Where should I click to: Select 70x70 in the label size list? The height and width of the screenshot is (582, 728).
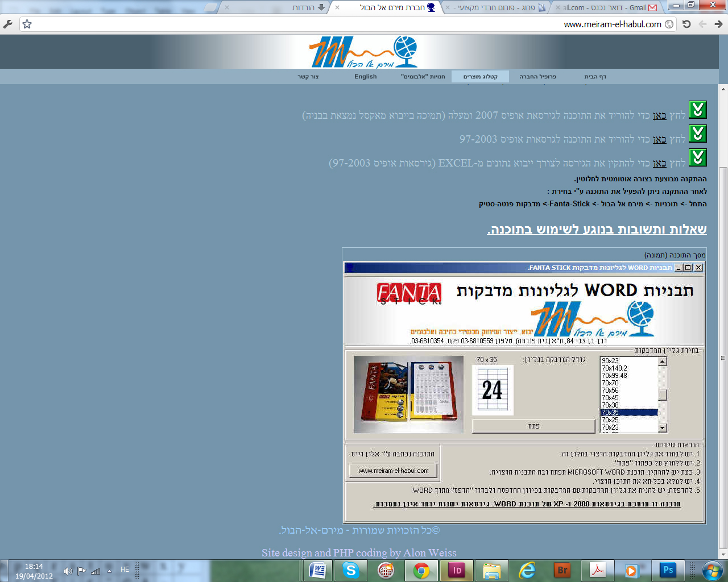[x=629, y=383]
